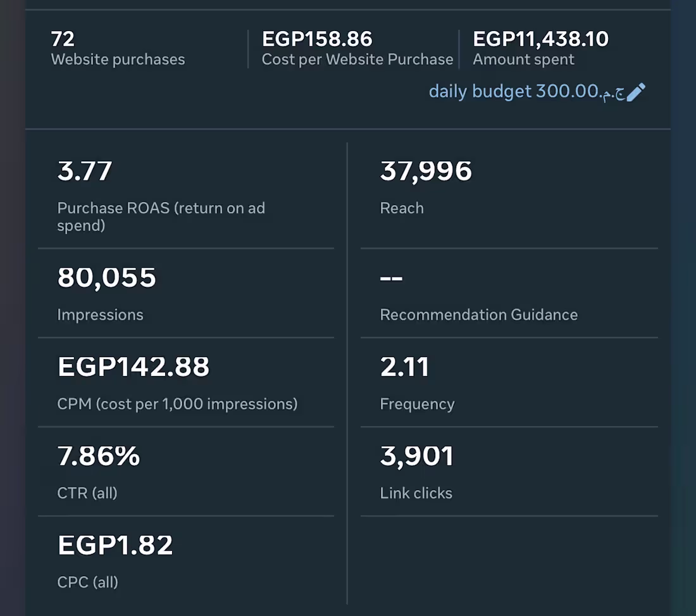Select the CPM cost per 1,000 impressions label
696x616 pixels.
pos(177,404)
